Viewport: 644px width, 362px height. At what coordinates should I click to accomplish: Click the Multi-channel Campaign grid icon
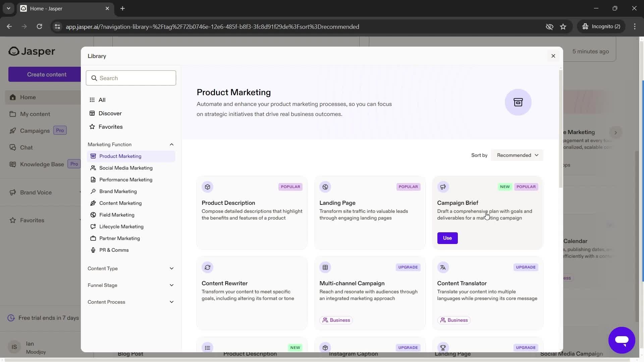click(x=325, y=267)
